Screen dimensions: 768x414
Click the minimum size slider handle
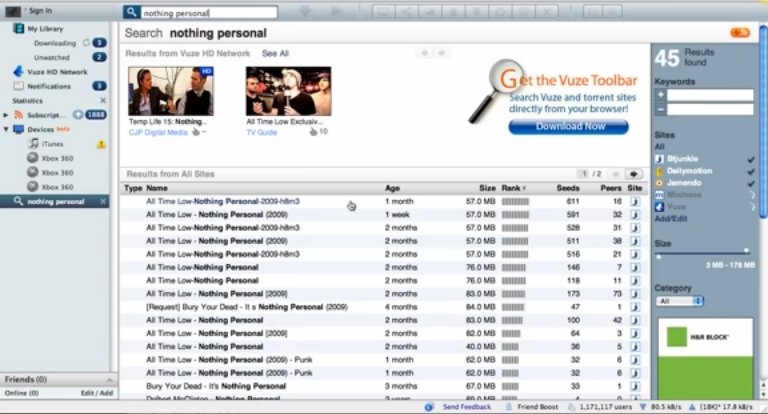pyautogui.click(x=659, y=256)
